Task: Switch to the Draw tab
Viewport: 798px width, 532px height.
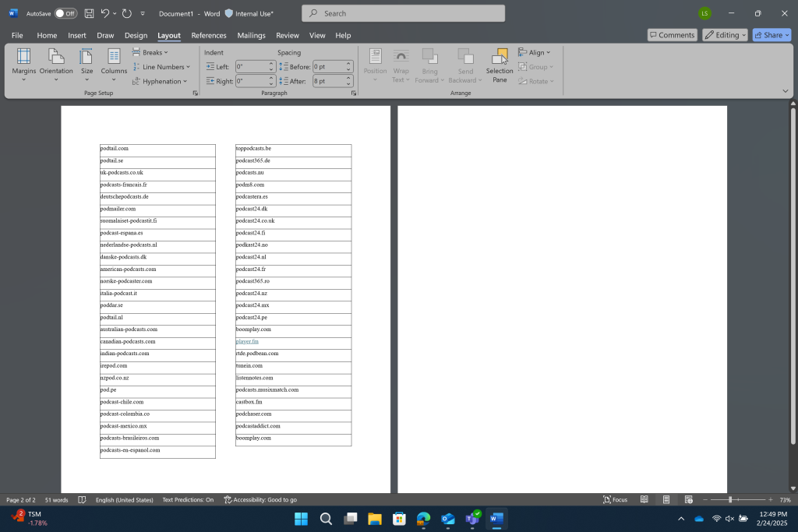Action: point(105,35)
